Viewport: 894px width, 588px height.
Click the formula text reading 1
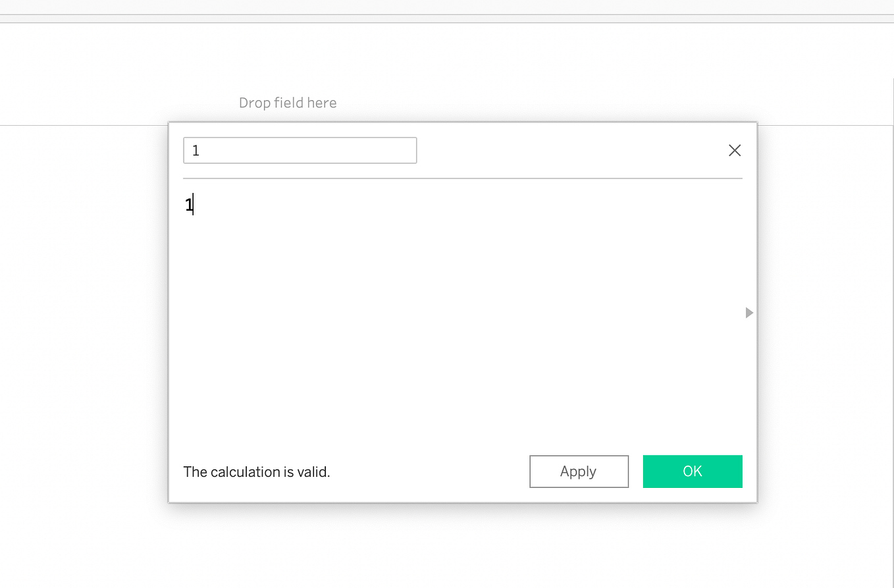click(188, 205)
